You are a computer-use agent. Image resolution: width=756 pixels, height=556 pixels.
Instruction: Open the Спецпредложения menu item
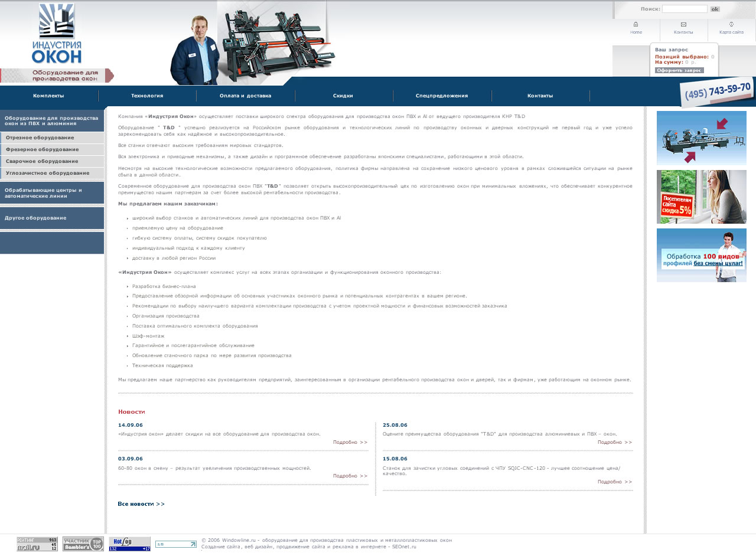[x=442, y=96]
